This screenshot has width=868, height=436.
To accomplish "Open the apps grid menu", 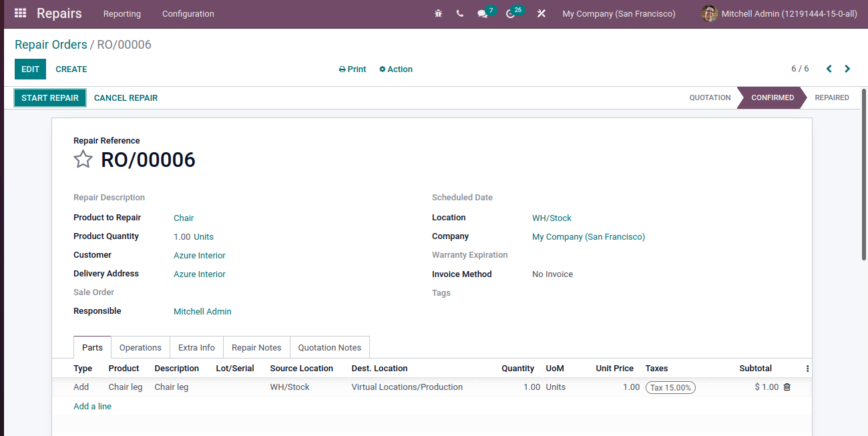I will point(20,13).
